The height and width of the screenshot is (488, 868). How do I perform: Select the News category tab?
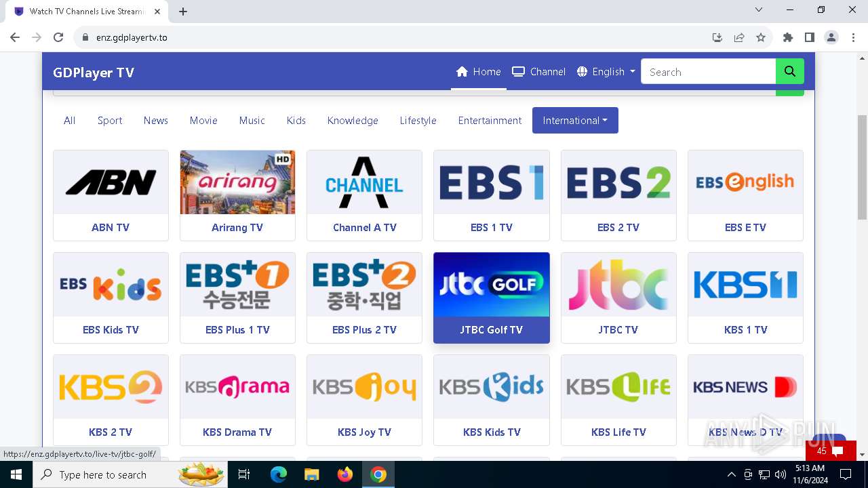tap(156, 120)
